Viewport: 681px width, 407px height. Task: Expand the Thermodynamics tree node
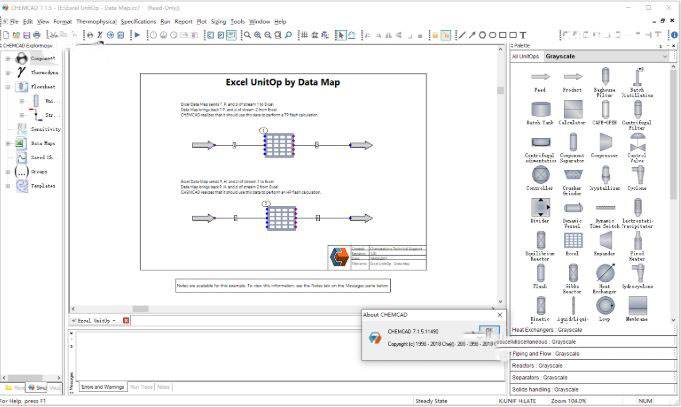8,73
